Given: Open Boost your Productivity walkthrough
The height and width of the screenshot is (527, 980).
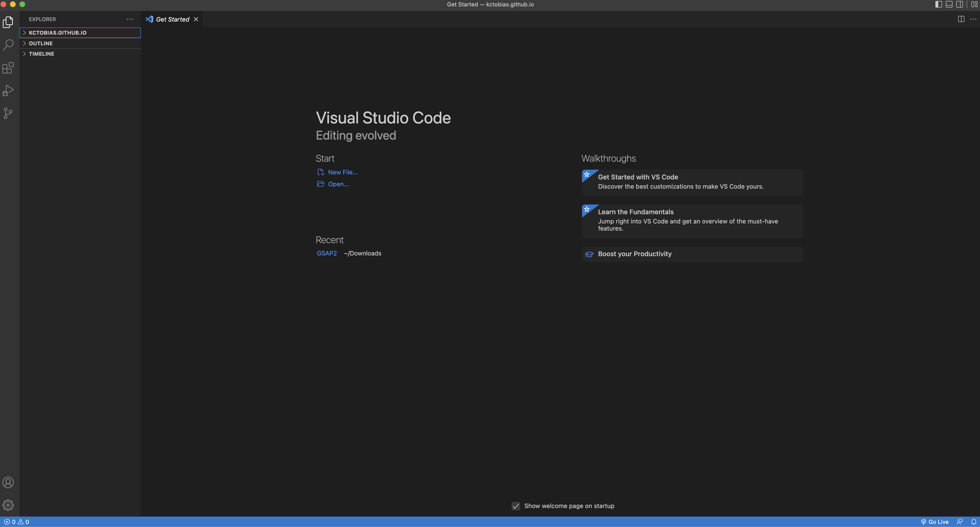Looking at the screenshot, I should [x=692, y=254].
